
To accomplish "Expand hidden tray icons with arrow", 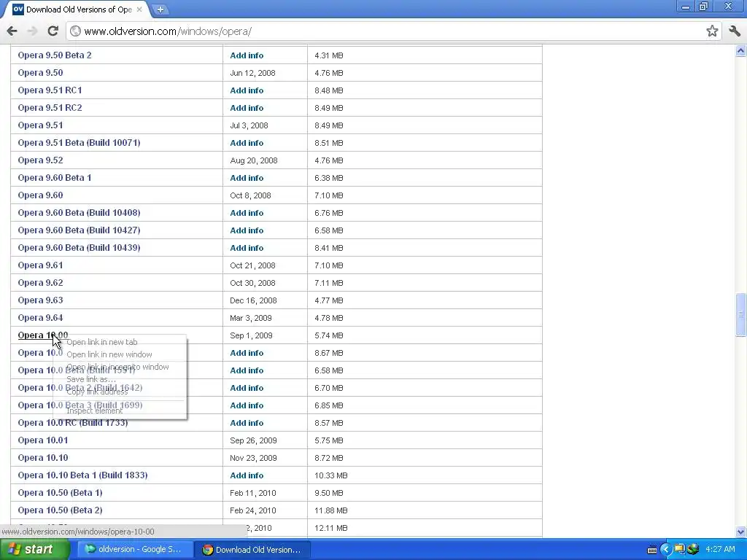I will (x=665, y=550).
